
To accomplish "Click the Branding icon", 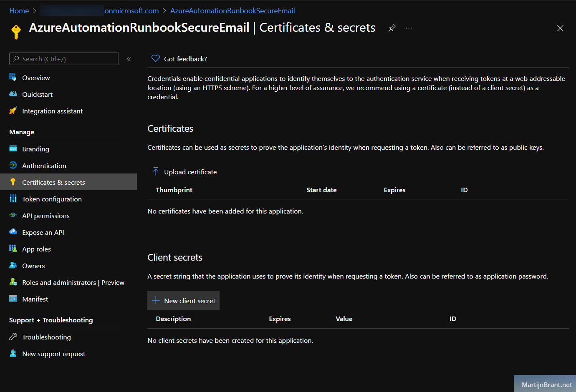I will pyautogui.click(x=13, y=149).
